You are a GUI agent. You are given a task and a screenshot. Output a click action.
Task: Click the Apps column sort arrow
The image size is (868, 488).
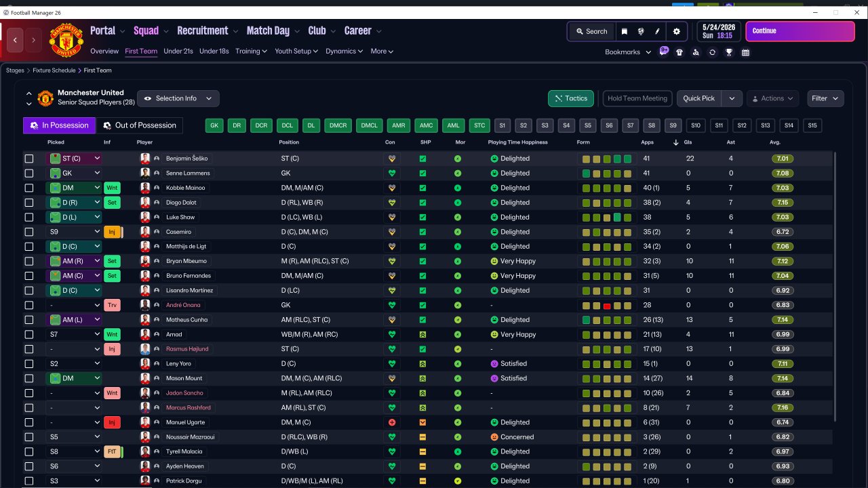click(675, 142)
